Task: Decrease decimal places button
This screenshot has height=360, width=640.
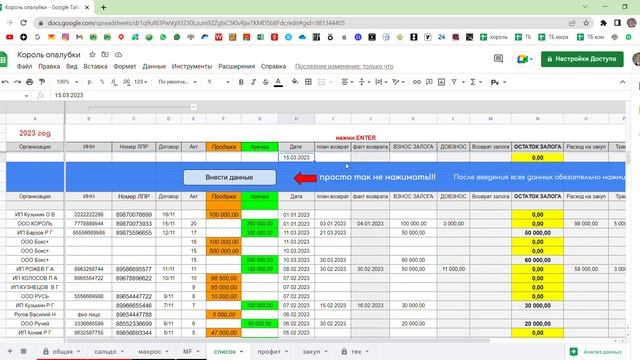Action: [x=114, y=82]
